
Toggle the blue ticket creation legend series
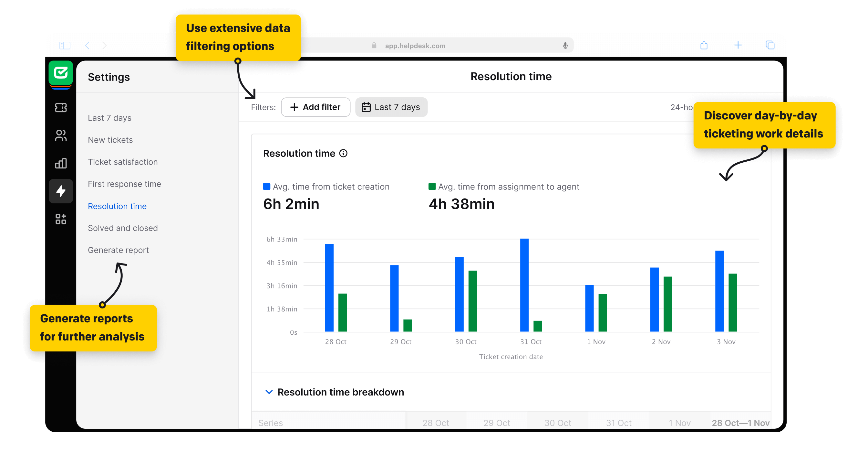point(326,186)
